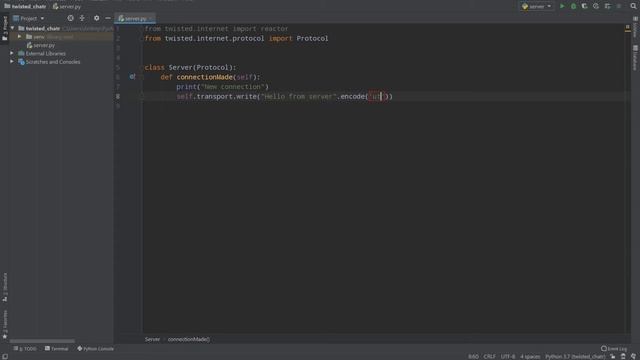Run the server configuration with green play button
The height and width of the screenshot is (360, 640).
click(562, 6)
